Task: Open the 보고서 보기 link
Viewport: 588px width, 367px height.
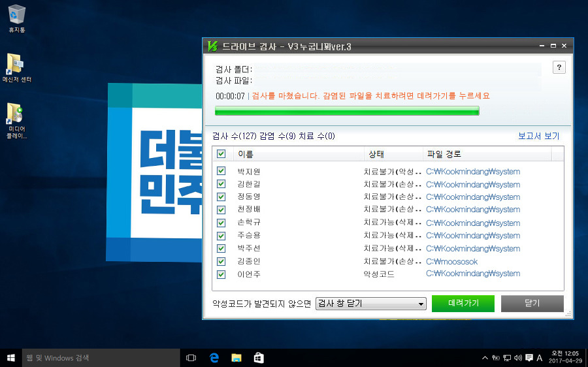Action: click(x=538, y=136)
